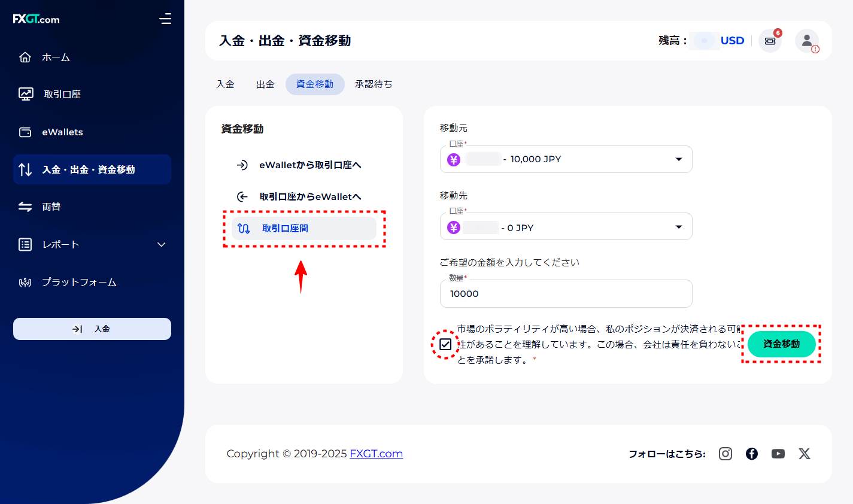Open eWallets in the sidebar
853x504 pixels.
point(62,132)
